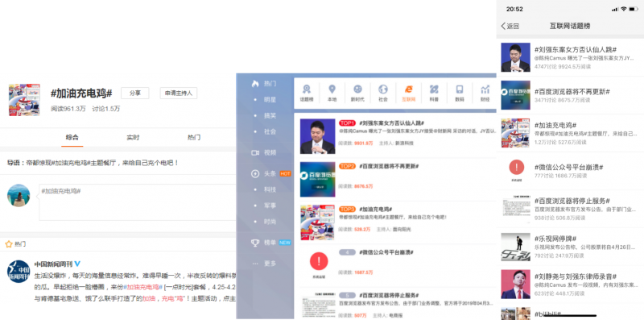Image resolution: width=644 pixels, height=320 pixels.
Task: Tap the 互联网话题榜 title in phone header
Action: pos(570,26)
